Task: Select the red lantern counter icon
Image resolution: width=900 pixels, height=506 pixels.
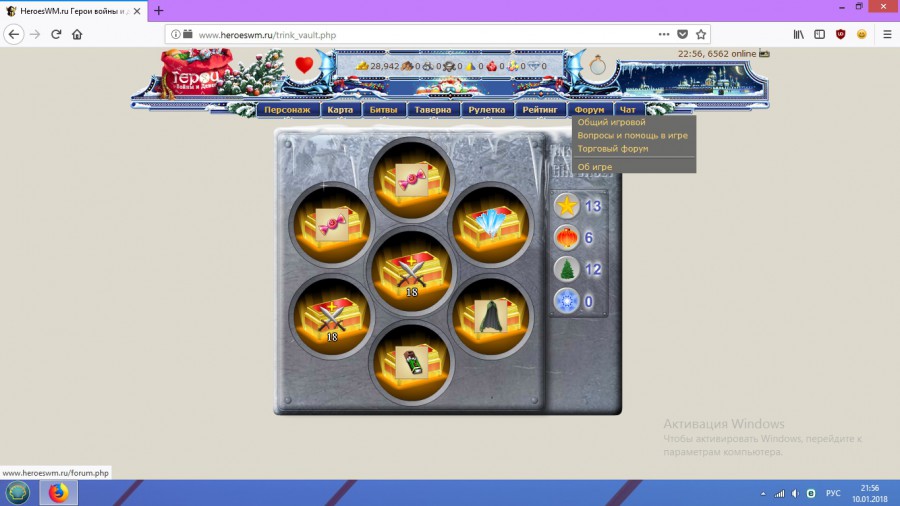Action: [x=567, y=238]
